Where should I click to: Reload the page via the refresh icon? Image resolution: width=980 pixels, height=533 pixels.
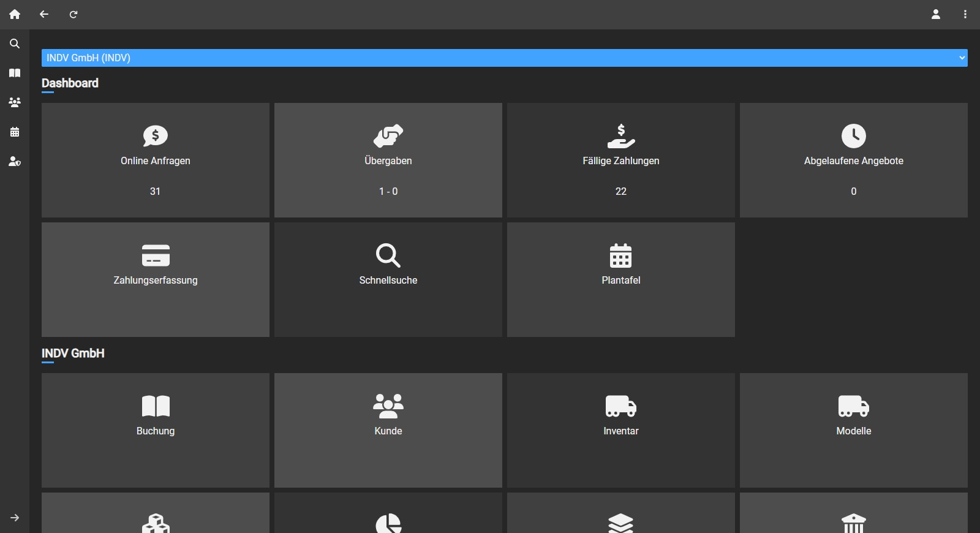coord(73,14)
